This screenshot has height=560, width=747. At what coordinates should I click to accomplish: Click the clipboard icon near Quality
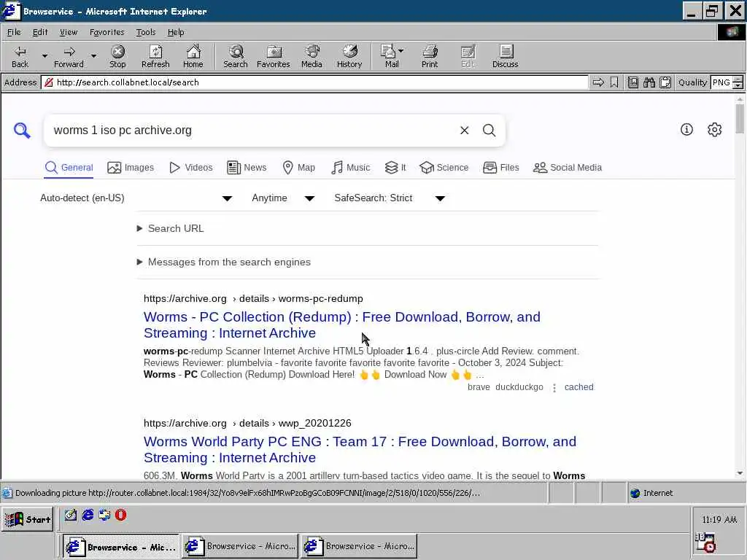point(665,82)
